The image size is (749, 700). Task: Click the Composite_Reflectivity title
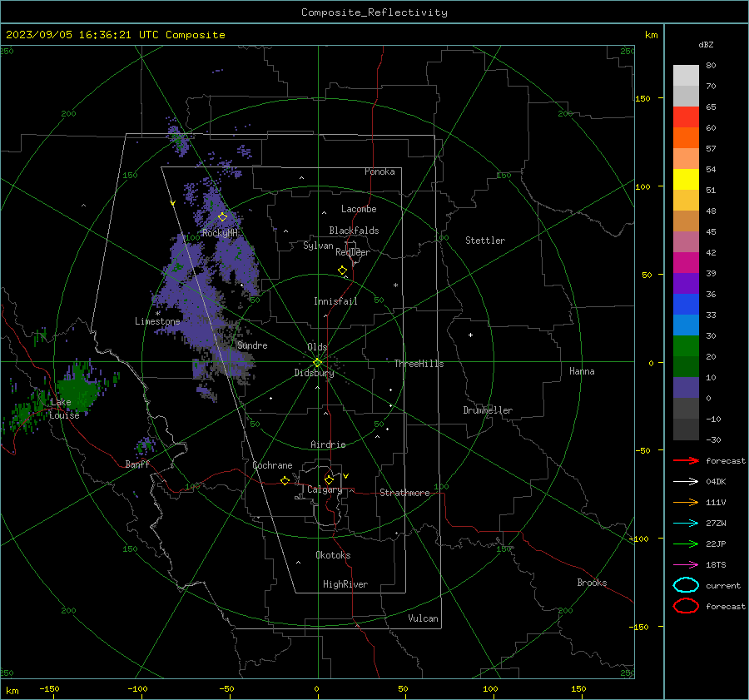coord(374,12)
